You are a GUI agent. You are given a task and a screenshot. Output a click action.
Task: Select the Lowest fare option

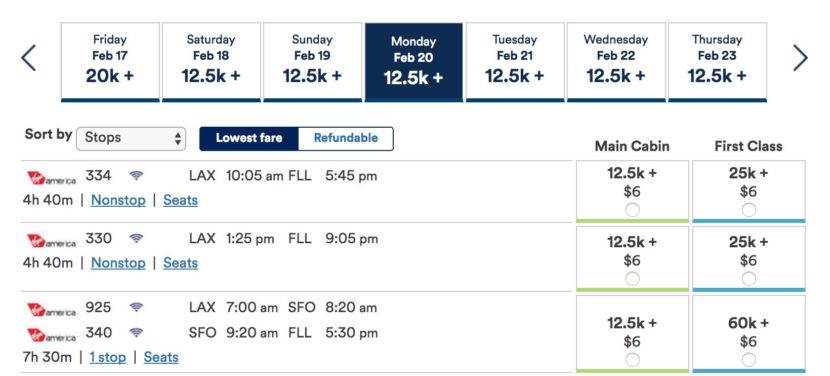249,138
